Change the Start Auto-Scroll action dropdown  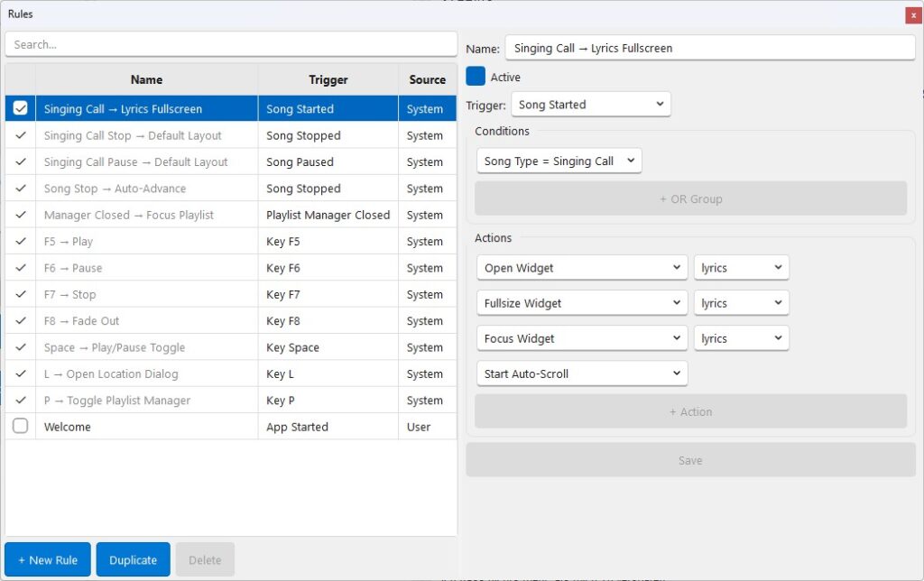pos(582,373)
